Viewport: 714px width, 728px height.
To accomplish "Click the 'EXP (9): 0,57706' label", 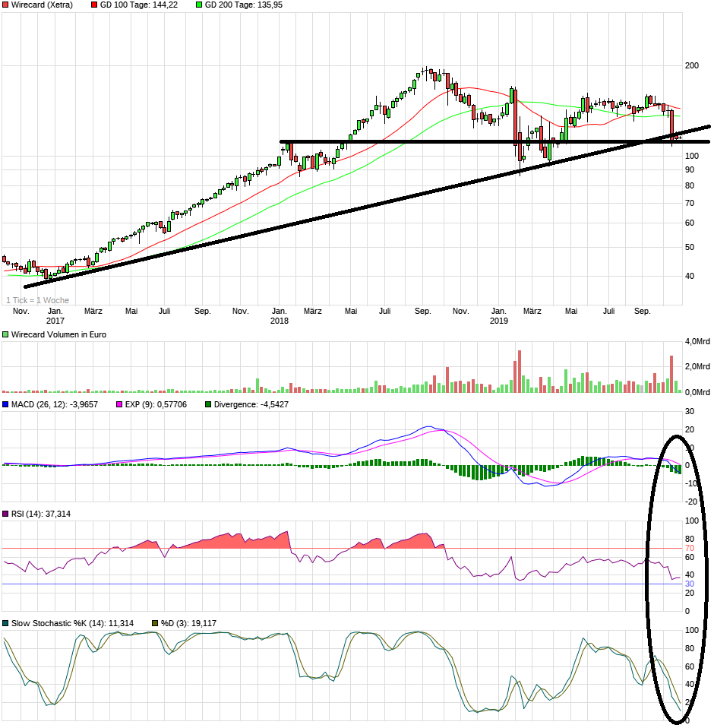I will (x=156, y=405).
